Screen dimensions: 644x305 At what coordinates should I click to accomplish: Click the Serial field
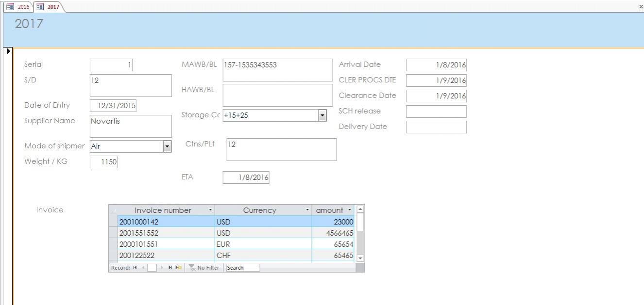click(111, 65)
